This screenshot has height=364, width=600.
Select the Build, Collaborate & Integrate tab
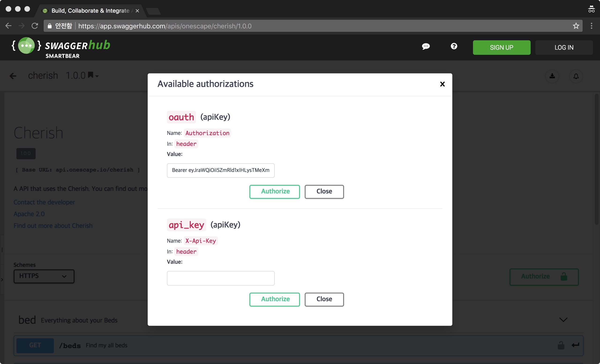pyautogui.click(x=90, y=11)
